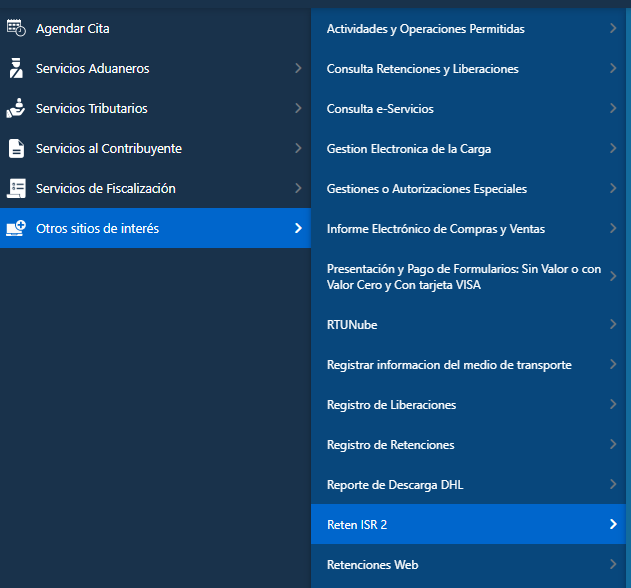Open Registrar informacion del medio de transporte
The height and width of the screenshot is (588, 631).
coord(449,365)
